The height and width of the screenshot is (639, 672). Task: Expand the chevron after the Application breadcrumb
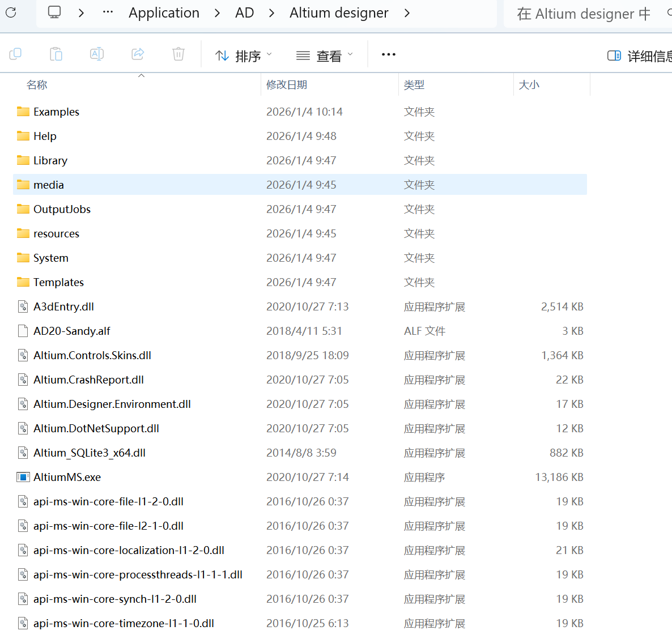217,13
